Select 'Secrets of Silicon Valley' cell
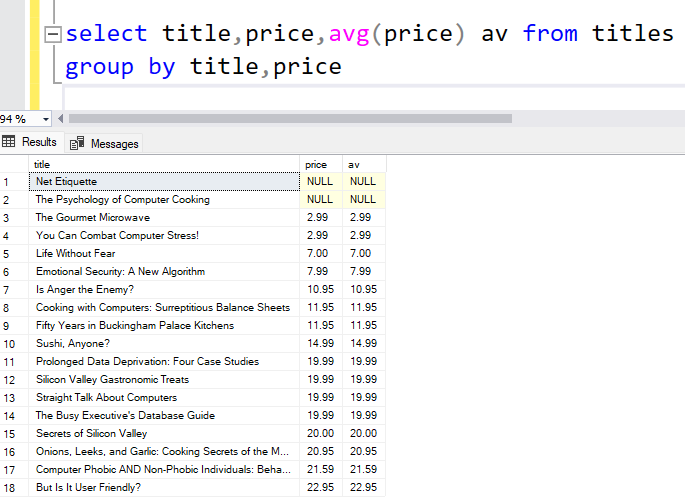This screenshot has height=499, width=685. click(x=164, y=433)
